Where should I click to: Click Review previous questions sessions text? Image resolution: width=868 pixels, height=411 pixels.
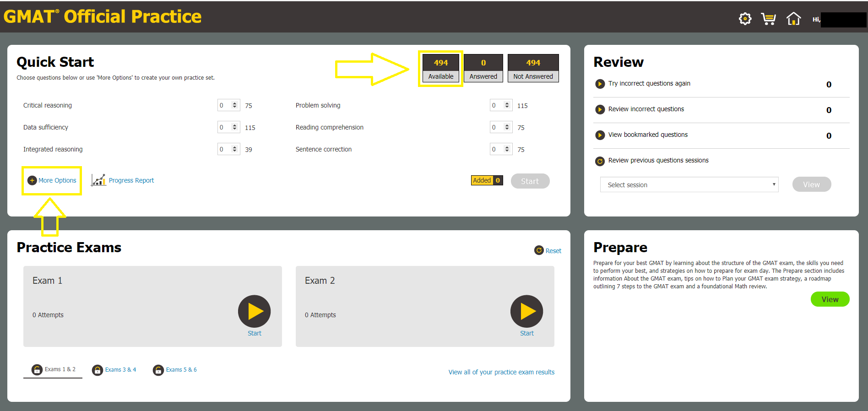(658, 160)
